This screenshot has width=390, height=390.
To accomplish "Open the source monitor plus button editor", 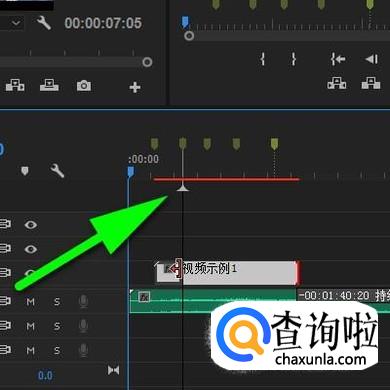I will coord(135,87).
